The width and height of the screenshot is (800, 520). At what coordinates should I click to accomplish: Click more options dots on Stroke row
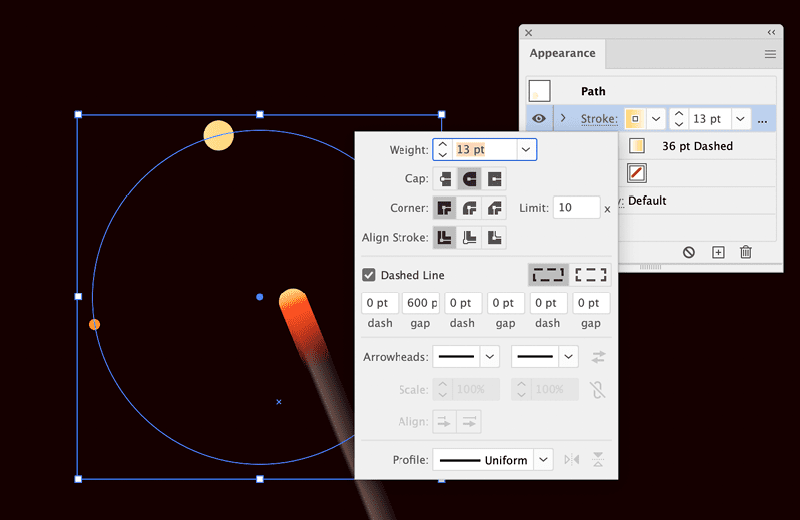point(762,121)
